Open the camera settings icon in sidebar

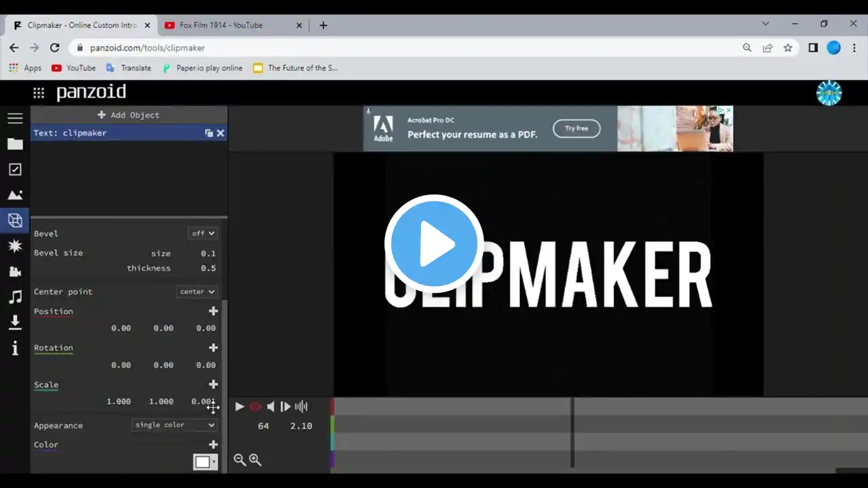(15, 272)
